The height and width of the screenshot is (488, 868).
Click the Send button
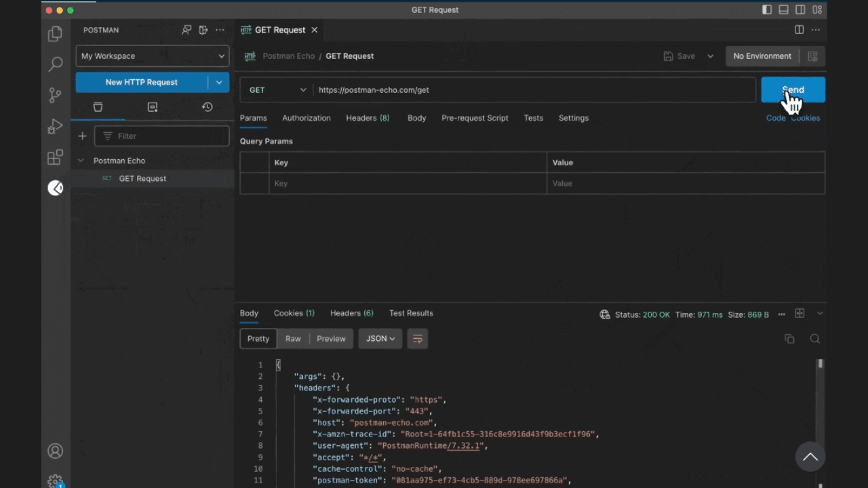(793, 89)
